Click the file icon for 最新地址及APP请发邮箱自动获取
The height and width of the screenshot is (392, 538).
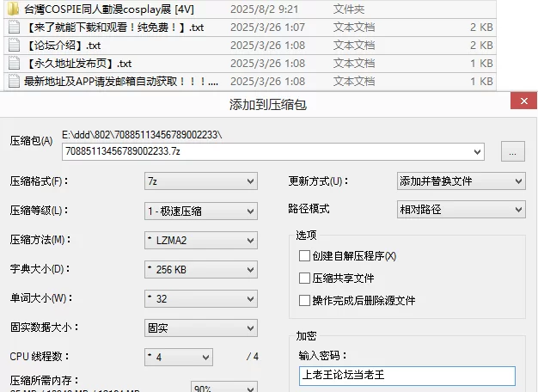coord(14,82)
